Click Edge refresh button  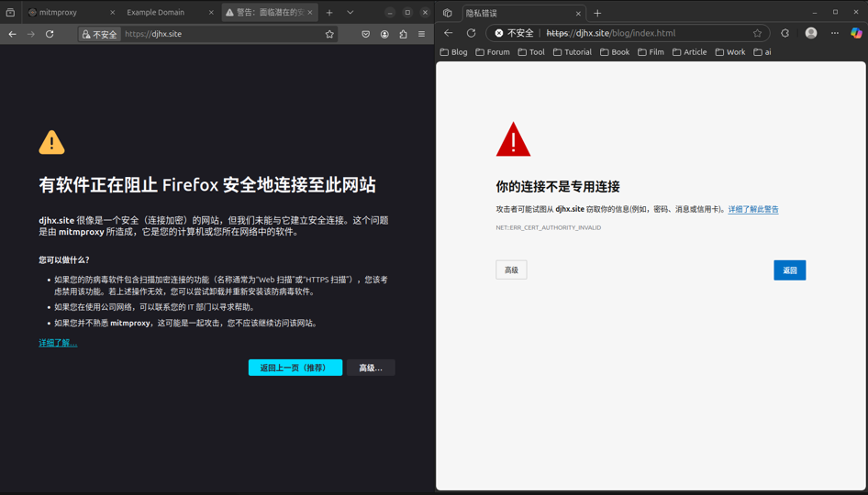pyautogui.click(x=472, y=33)
